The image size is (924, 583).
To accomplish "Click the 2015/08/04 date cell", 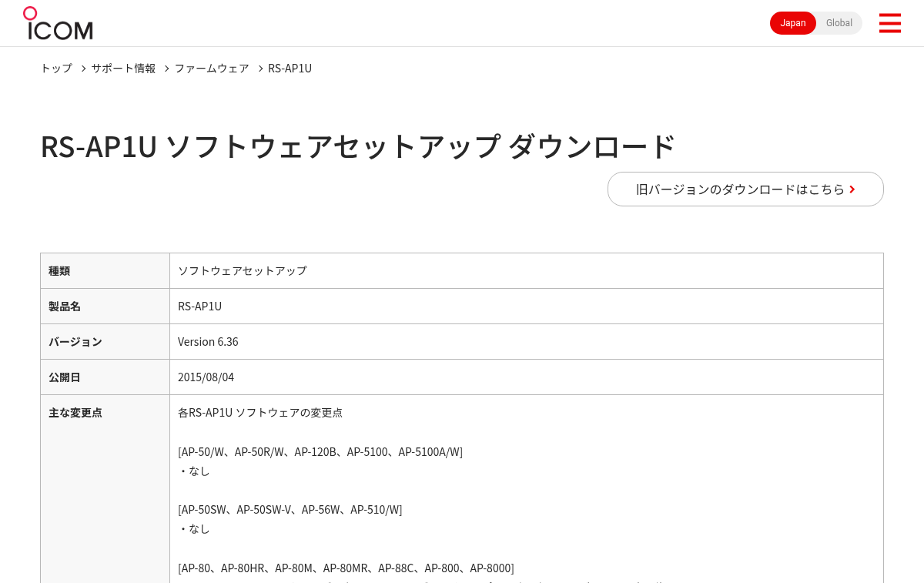I will click(x=527, y=377).
